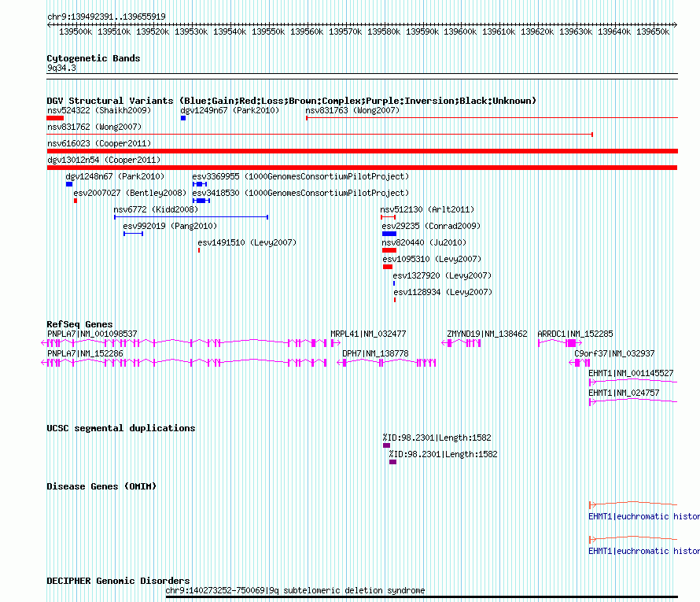Click ruler position 139650k
The width and height of the screenshot is (700, 602).
pos(653,31)
